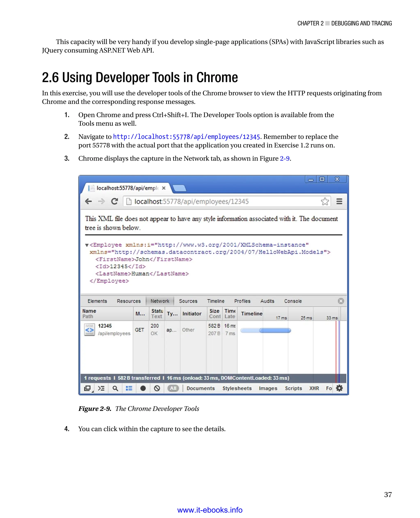Screen dimensions: 420x518
Task: Click the localhost:55778 employees link in step 2
Action: coord(186,137)
